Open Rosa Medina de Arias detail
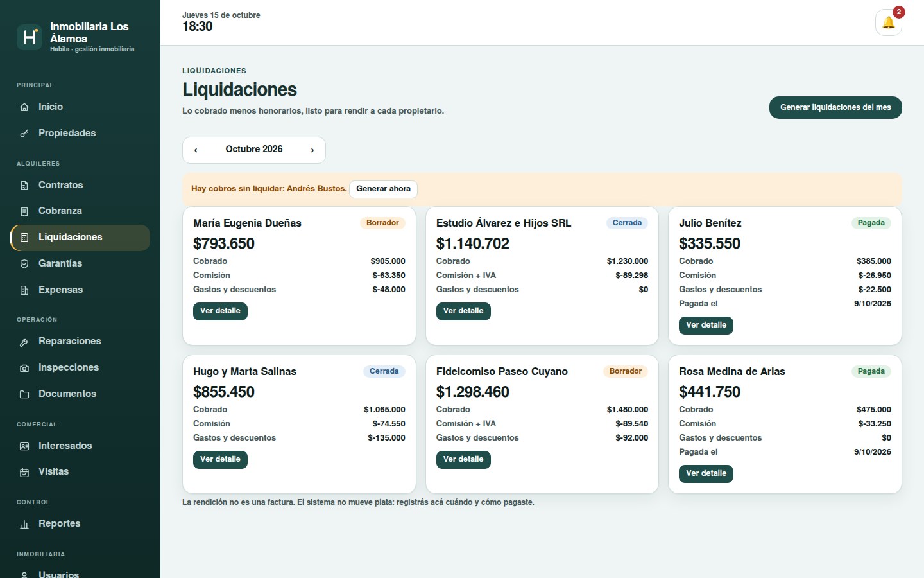The width and height of the screenshot is (924, 578). click(x=706, y=473)
